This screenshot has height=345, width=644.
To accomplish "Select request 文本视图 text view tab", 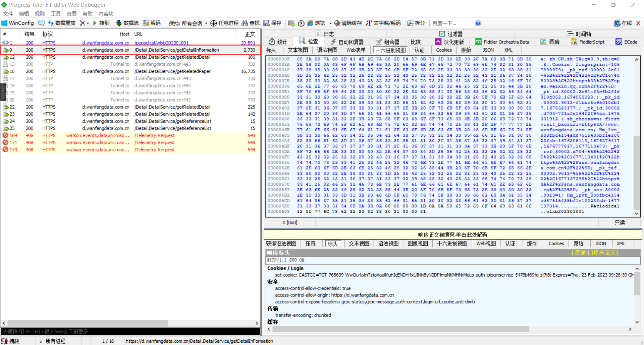I will [298, 50].
